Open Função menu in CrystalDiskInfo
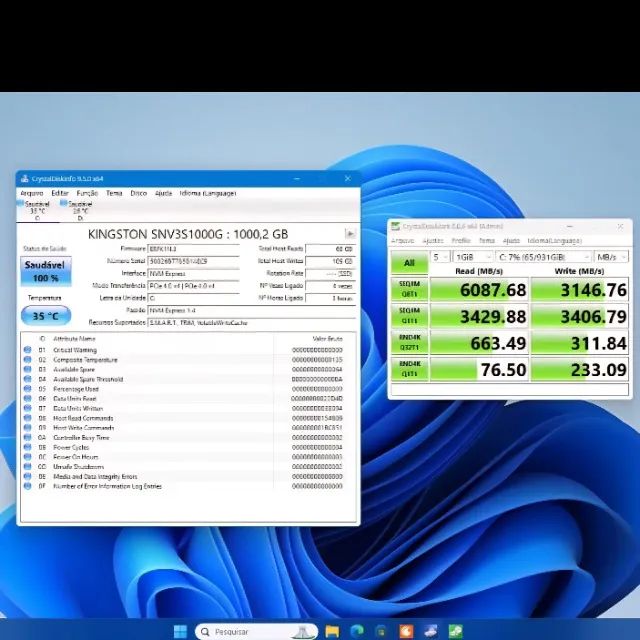The width and height of the screenshot is (640, 640). [x=87, y=193]
